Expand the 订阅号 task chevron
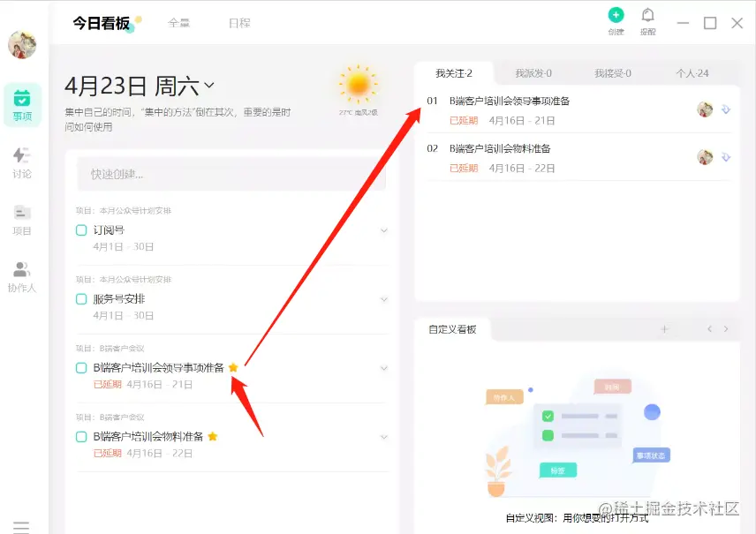This screenshot has width=756, height=534. point(384,230)
